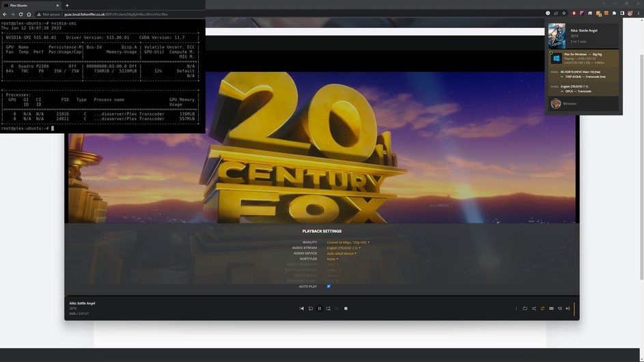Open the play queue icon

click(560, 309)
